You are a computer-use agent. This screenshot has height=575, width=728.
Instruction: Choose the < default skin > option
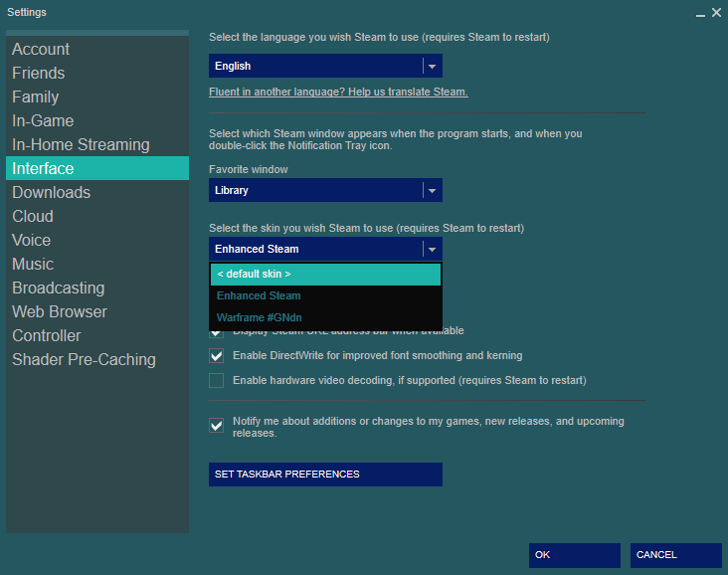325,274
